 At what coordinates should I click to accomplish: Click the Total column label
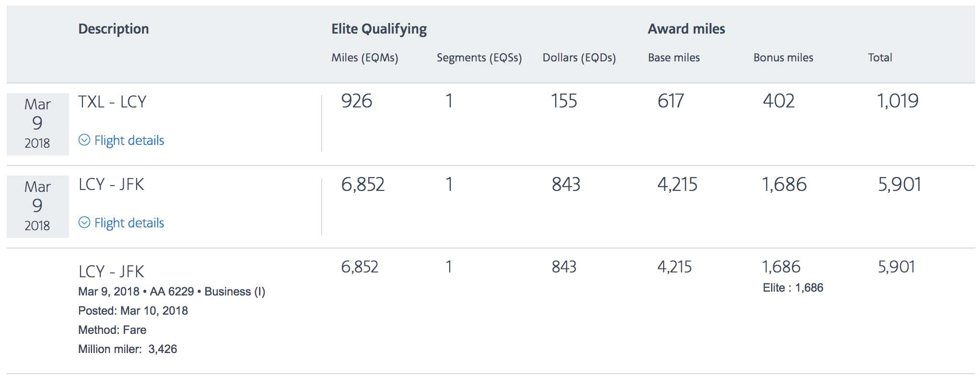880,58
